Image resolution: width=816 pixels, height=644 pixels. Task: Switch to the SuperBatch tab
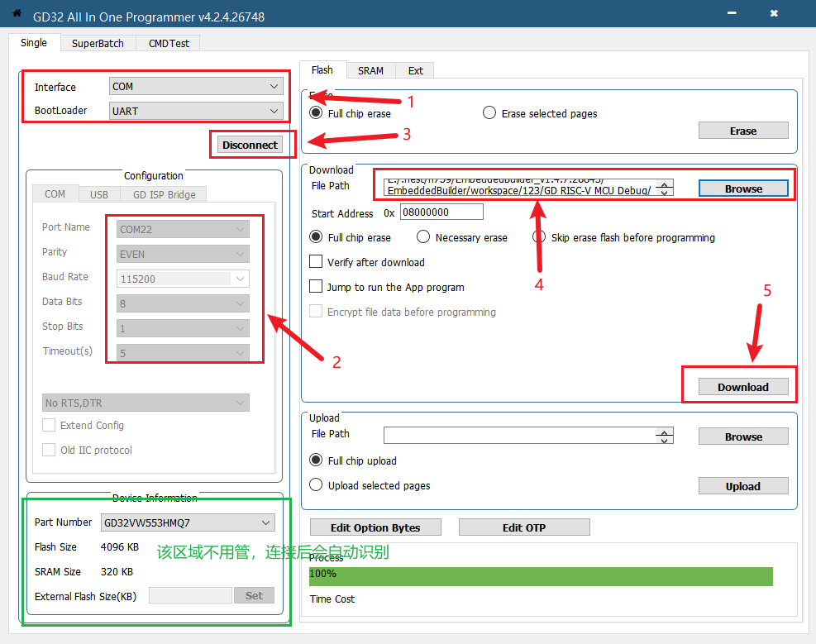click(x=98, y=43)
